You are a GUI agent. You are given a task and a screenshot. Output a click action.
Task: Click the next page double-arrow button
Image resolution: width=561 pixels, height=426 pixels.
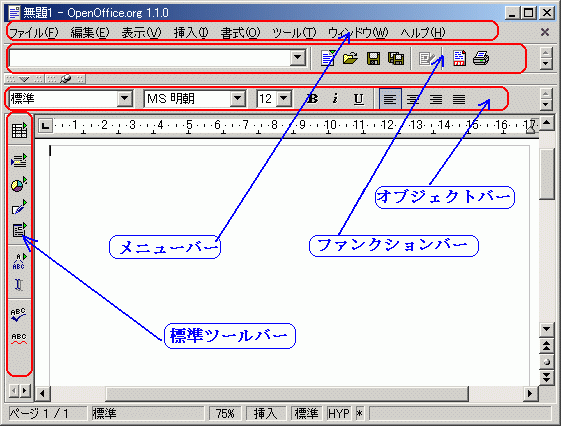(546, 377)
